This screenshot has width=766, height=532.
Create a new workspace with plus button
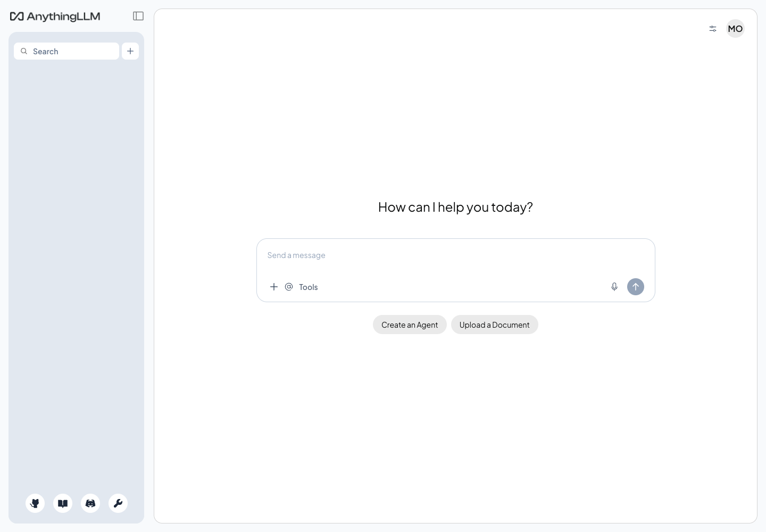pos(130,51)
